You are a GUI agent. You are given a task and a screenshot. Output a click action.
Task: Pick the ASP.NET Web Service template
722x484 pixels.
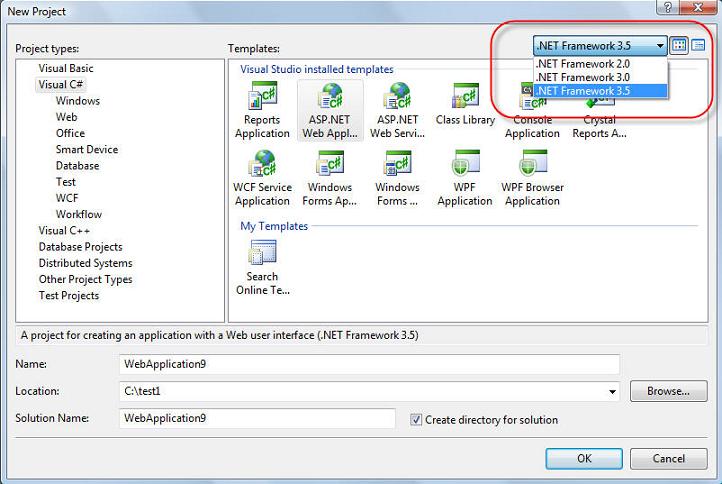[397, 111]
